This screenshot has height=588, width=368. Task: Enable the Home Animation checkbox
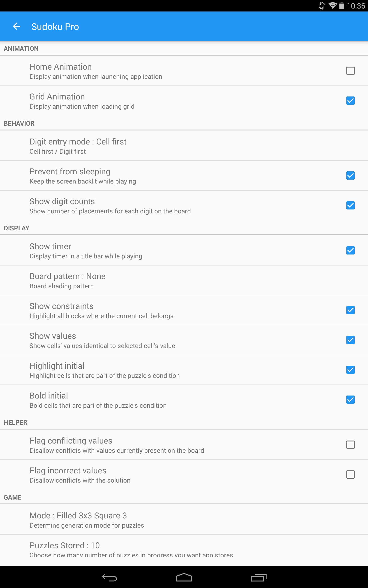pyautogui.click(x=350, y=71)
